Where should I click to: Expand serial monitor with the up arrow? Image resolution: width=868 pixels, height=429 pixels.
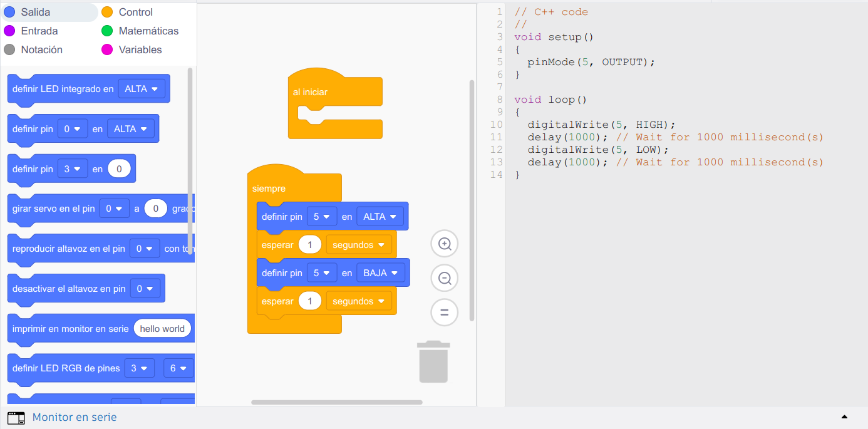(x=844, y=417)
